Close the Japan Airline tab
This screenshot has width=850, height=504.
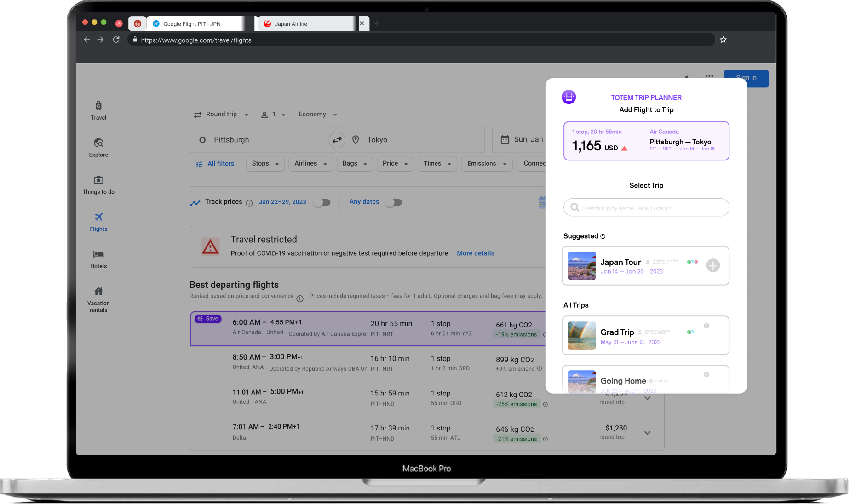tap(362, 23)
